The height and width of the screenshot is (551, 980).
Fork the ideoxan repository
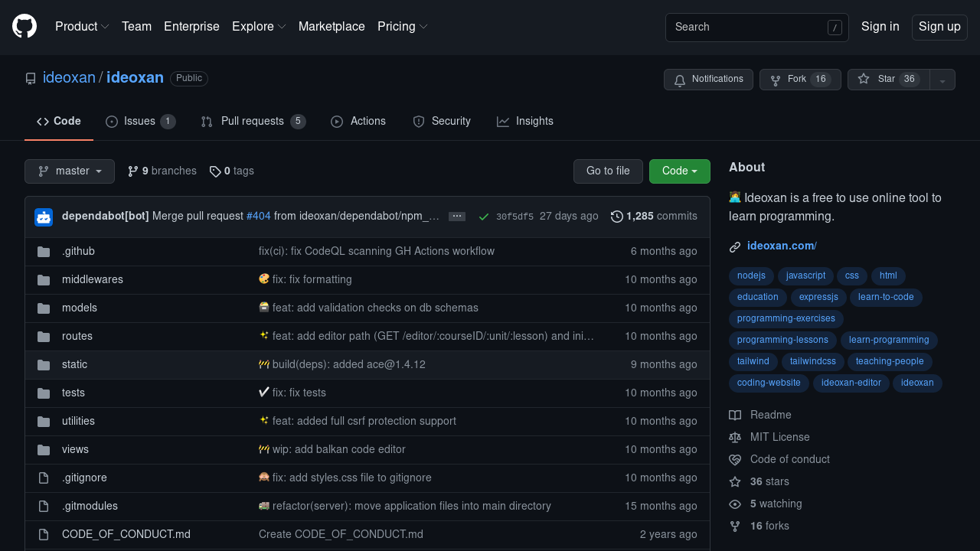(799, 79)
